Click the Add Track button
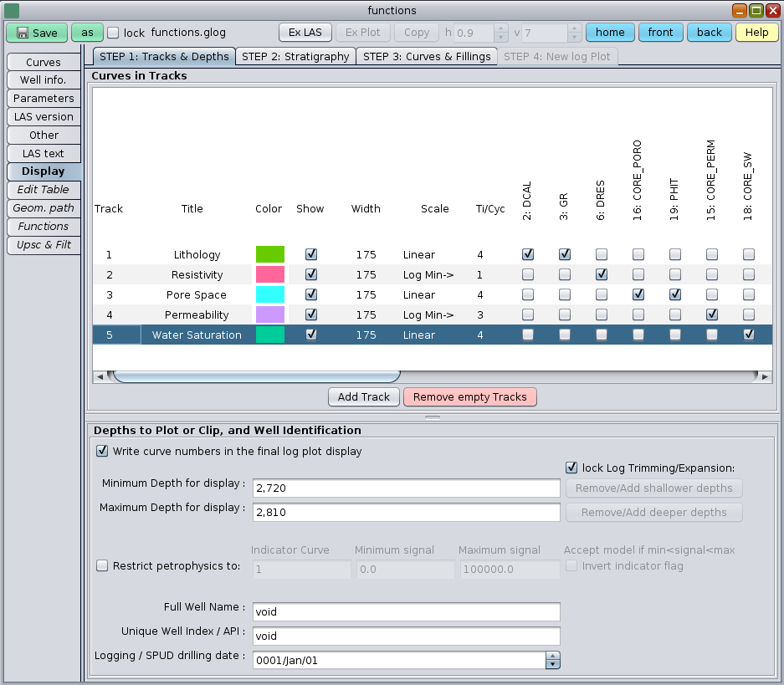 click(364, 397)
